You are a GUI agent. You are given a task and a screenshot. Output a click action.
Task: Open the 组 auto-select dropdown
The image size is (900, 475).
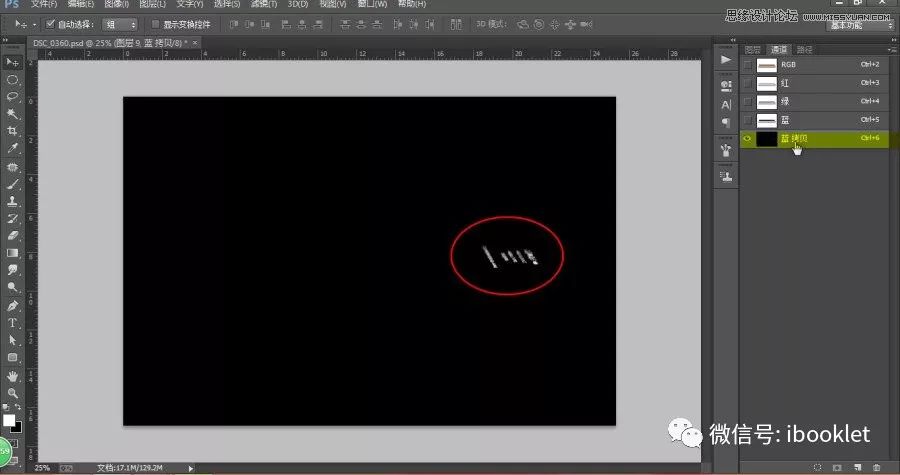(x=119, y=23)
